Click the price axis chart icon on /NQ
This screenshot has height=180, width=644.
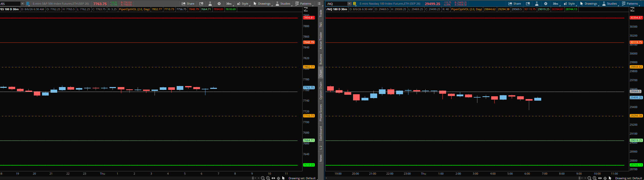[632, 9]
